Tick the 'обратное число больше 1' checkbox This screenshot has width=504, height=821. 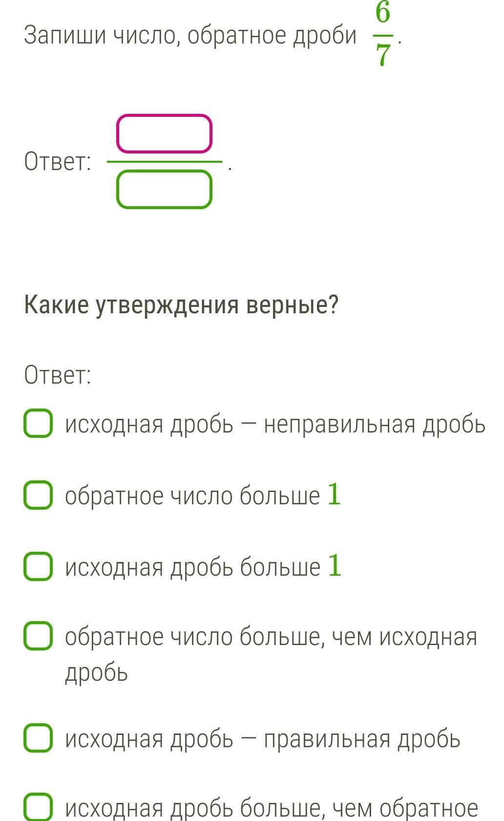pos(38,495)
